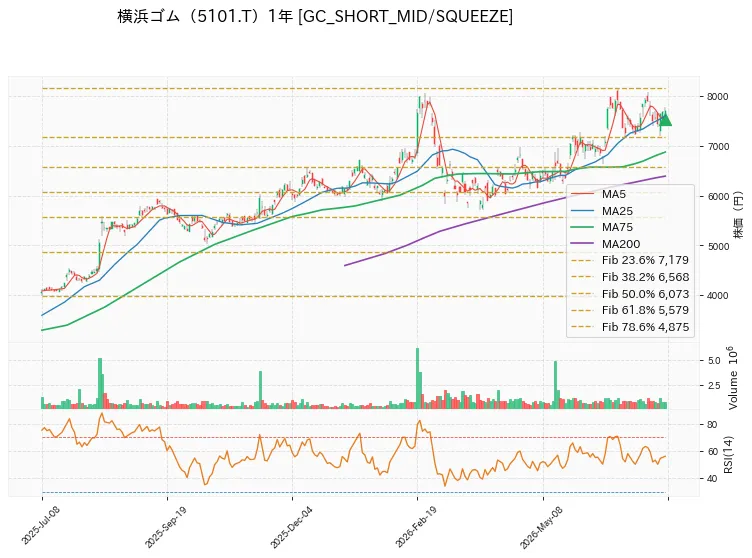
Task: Click the 5000 price axis label
Action: tap(717, 246)
